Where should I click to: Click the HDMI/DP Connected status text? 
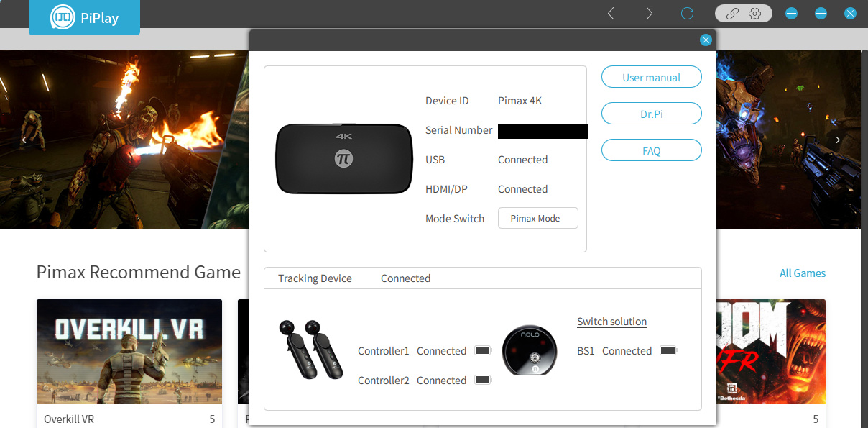(x=522, y=189)
